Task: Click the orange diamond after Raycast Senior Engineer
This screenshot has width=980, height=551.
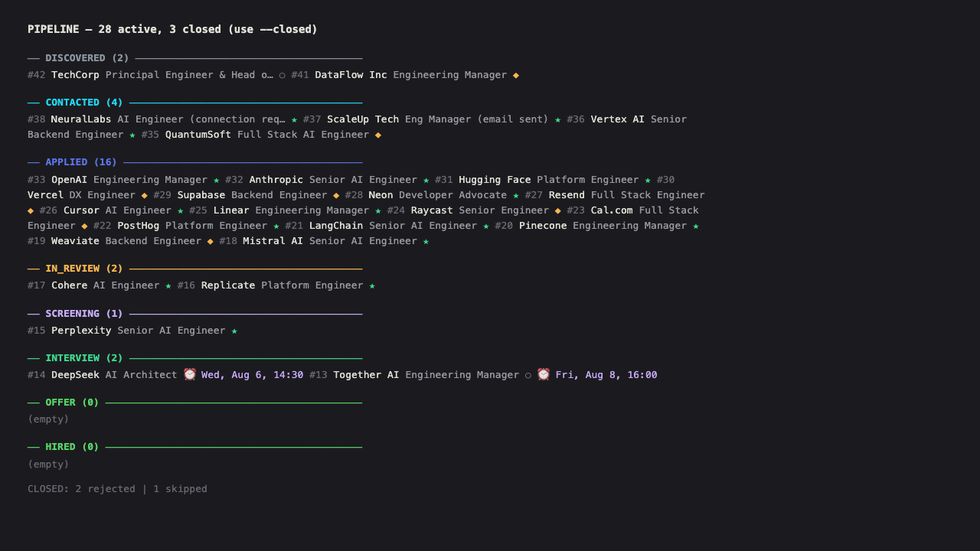Action: (558, 210)
